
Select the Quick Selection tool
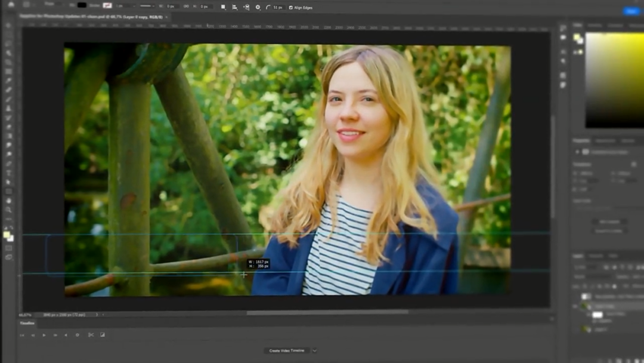pyautogui.click(x=8, y=53)
